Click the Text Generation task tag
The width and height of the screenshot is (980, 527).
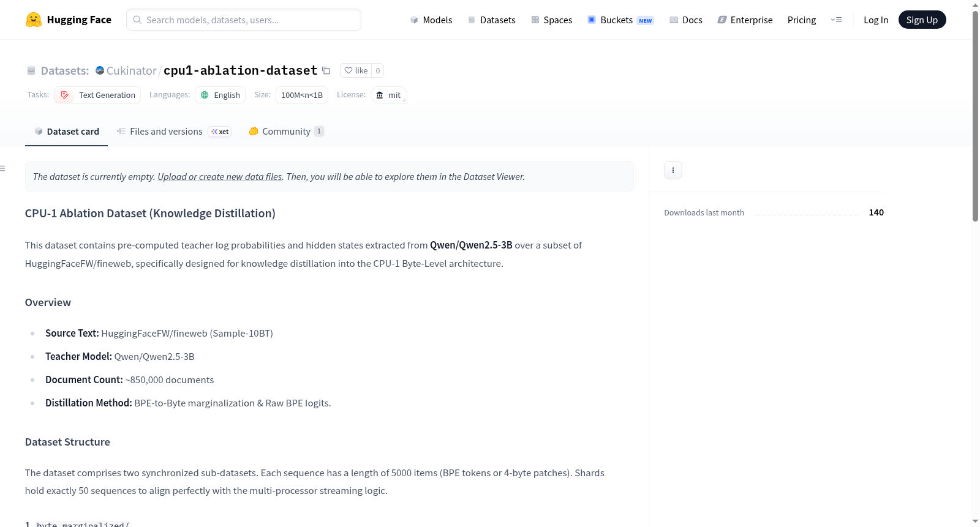[x=97, y=95]
